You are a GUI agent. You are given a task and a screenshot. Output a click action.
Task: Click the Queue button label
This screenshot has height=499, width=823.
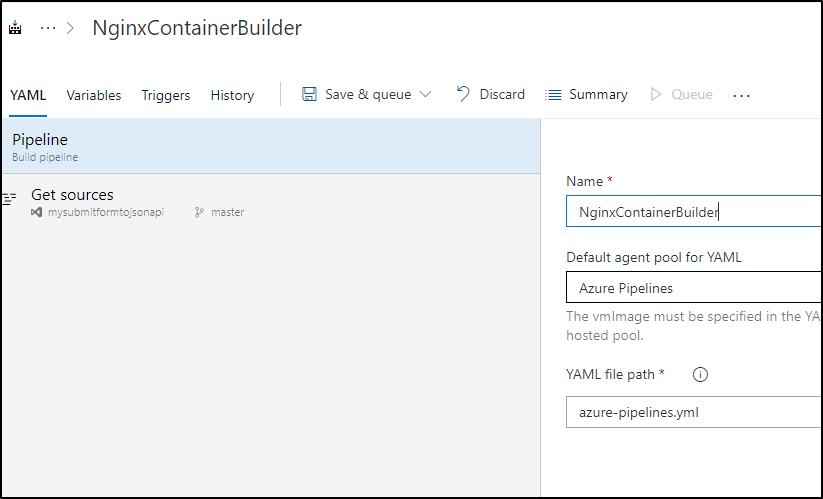click(x=692, y=94)
